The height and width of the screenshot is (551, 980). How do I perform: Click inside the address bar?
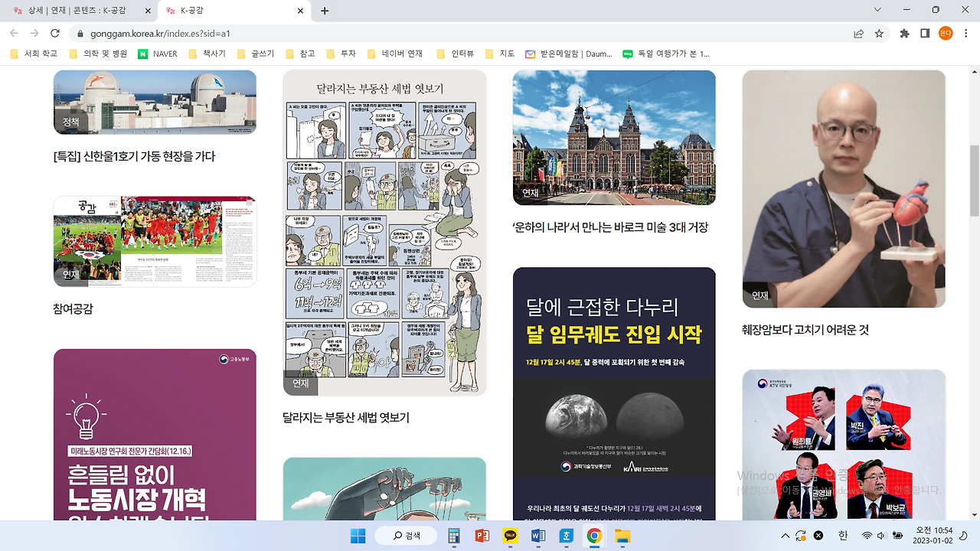(x=230, y=34)
